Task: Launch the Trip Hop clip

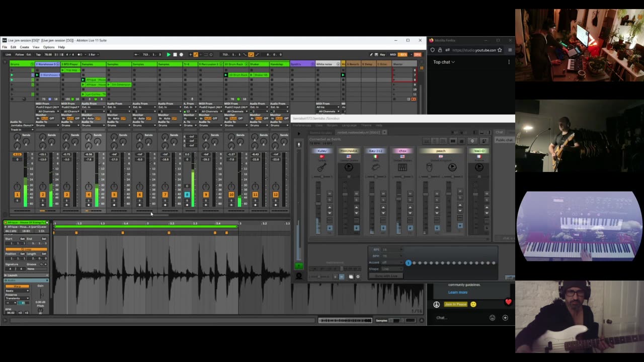Action: [62, 70]
